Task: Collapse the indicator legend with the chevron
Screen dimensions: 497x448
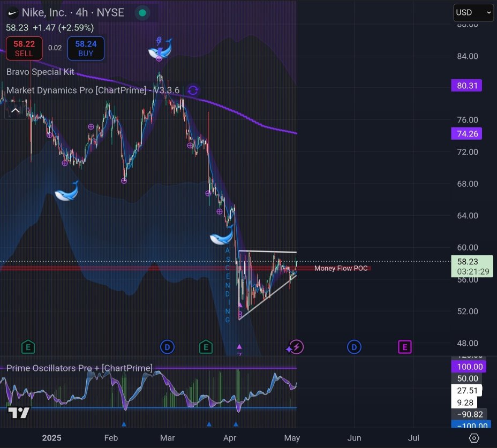Action: [x=15, y=111]
